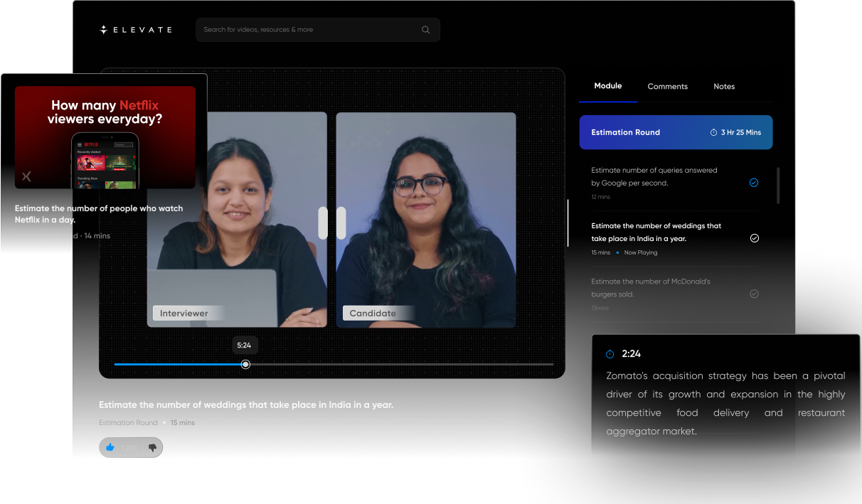862x504 pixels.
Task: Click the Zomato acquisition strategy note text
Action: tap(725, 403)
